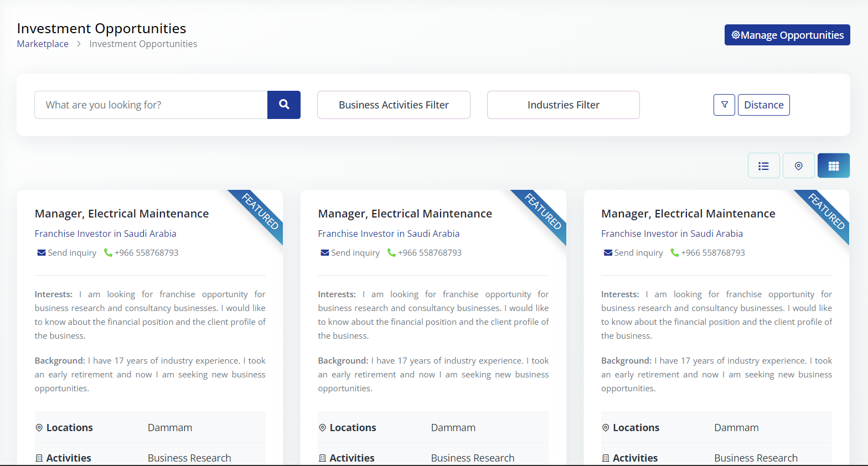This screenshot has height=466, width=868.
Task: Open the second card's Manager, Electrical Maintenance title
Action: [405, 214]
